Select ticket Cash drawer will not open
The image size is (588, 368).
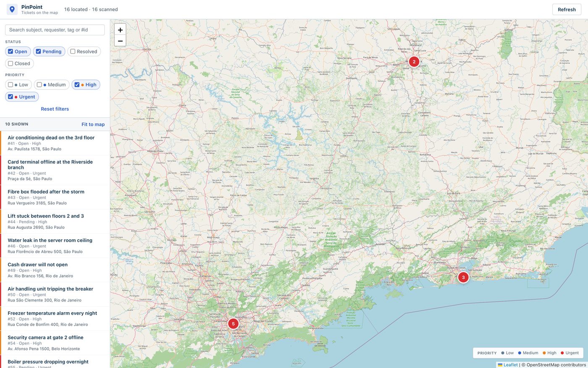(55, 270)
